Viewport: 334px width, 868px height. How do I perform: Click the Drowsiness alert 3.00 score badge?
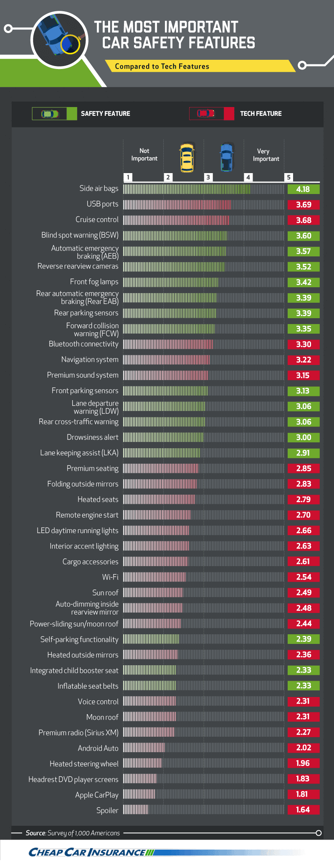tap(304, 437)
